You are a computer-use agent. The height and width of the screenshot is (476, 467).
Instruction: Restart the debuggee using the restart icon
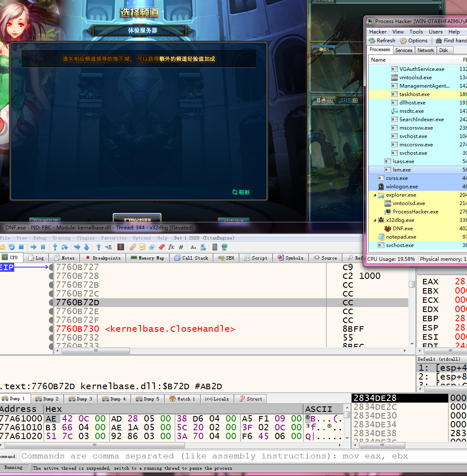coord(12,247)
